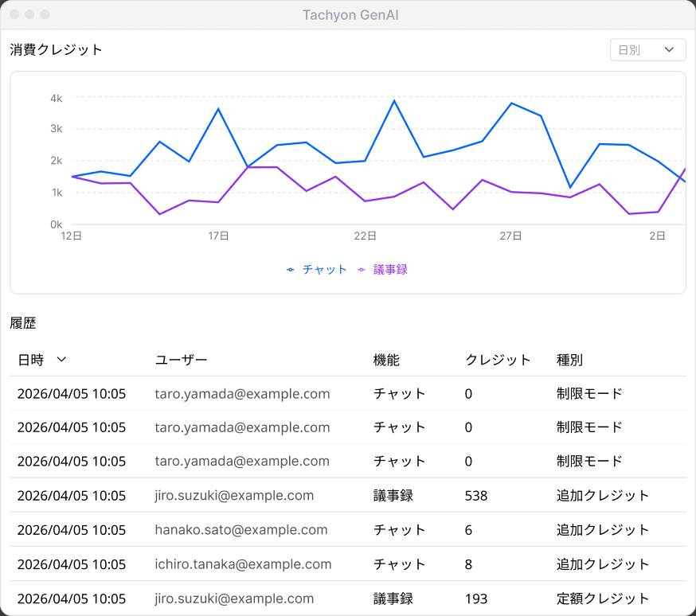
Task: Select the hanako.sato@example.com row
Action: [x=348, y=529]
